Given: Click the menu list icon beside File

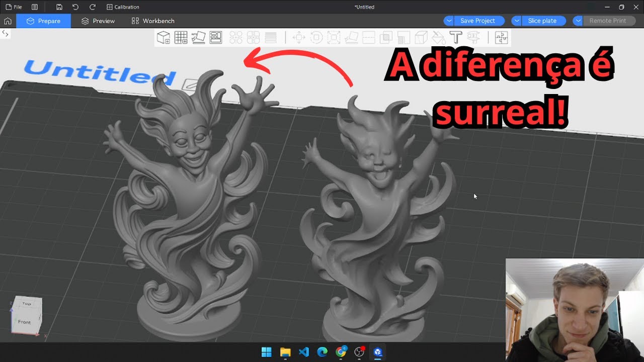Looking at the screenshot, I should pyautogui.click(x=35, y=7).
